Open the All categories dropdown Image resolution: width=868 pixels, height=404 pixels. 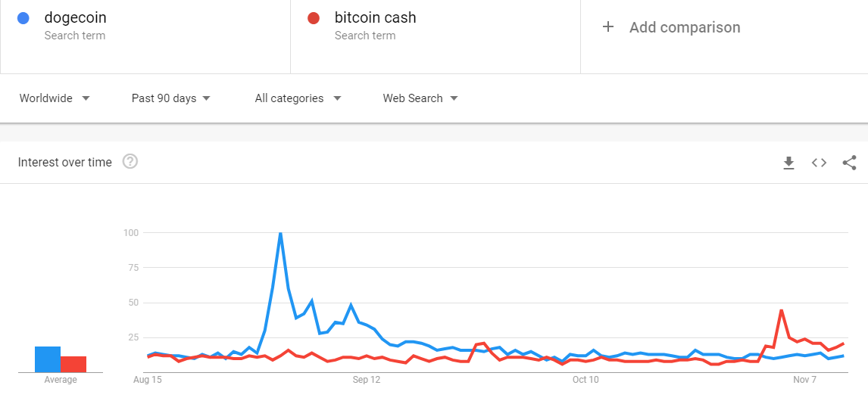point(298,98)
